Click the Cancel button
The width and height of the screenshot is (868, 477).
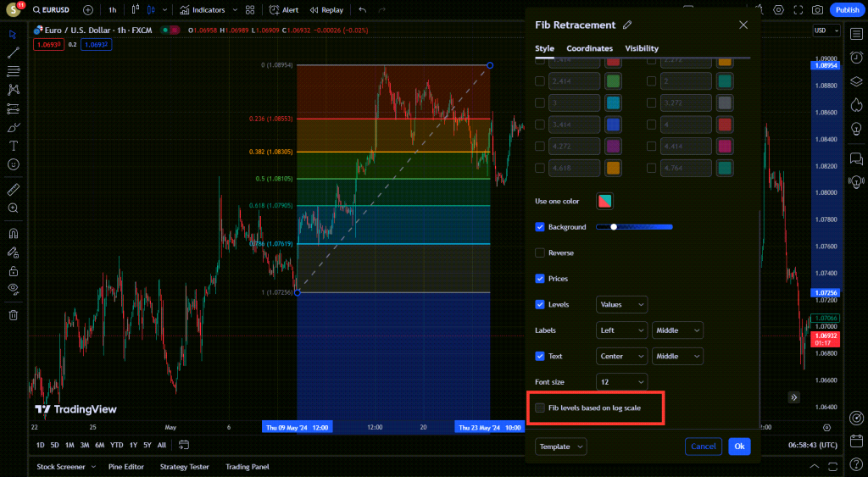pyautogui.click(x=703, y=446)
